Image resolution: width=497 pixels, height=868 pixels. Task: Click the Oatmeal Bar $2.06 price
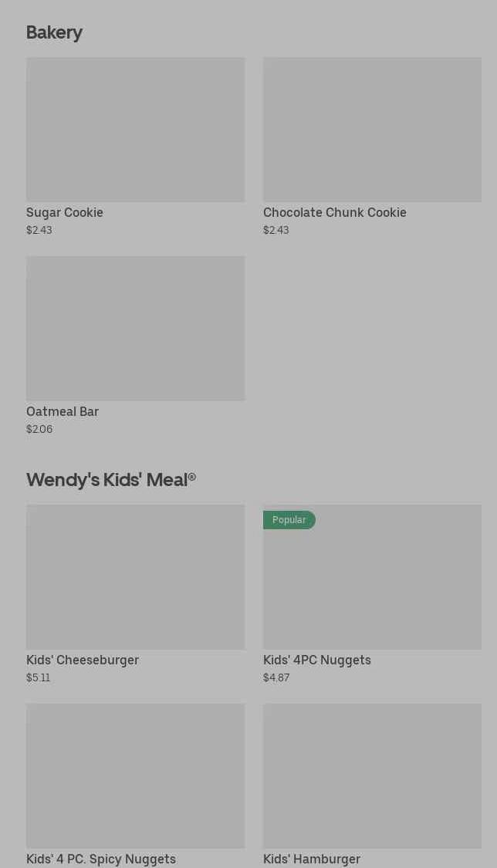(39, 429)
